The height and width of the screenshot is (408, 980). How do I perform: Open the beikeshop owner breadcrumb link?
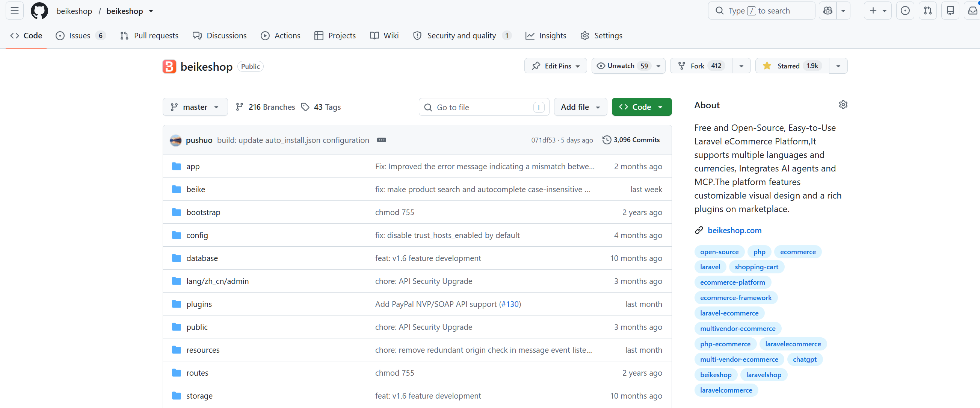click(x=74, y=11)
